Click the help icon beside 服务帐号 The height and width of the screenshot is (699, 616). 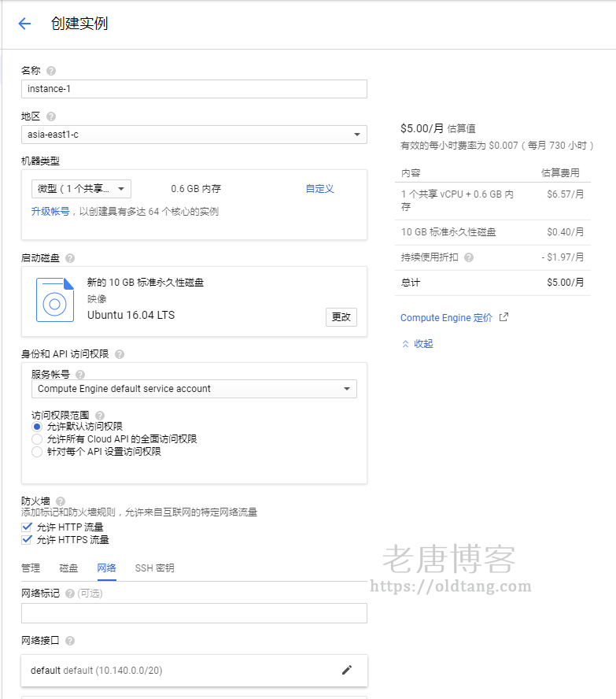tap(80, 375)
